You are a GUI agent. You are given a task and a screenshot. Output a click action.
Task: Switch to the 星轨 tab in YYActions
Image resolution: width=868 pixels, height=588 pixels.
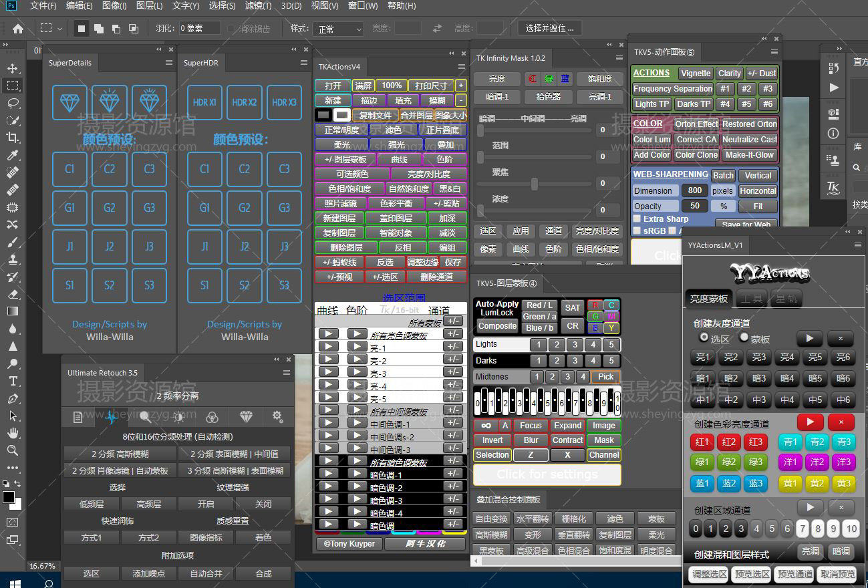pyautogui.click(x=786, y=299)
